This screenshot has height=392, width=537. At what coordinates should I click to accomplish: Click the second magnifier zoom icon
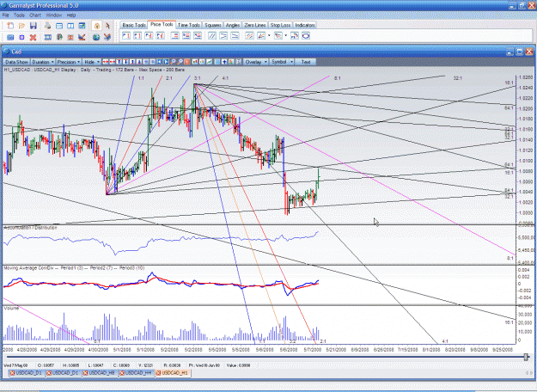[180, 62]
